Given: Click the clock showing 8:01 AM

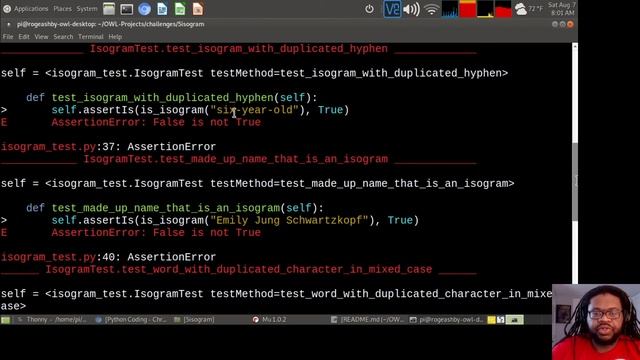Looking at the screenshot, I should pos(562,9).
